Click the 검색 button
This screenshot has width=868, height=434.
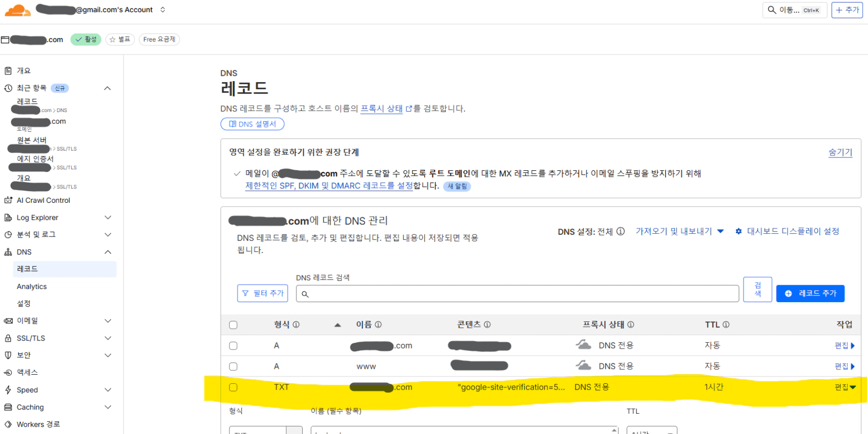tap(757, 289)
